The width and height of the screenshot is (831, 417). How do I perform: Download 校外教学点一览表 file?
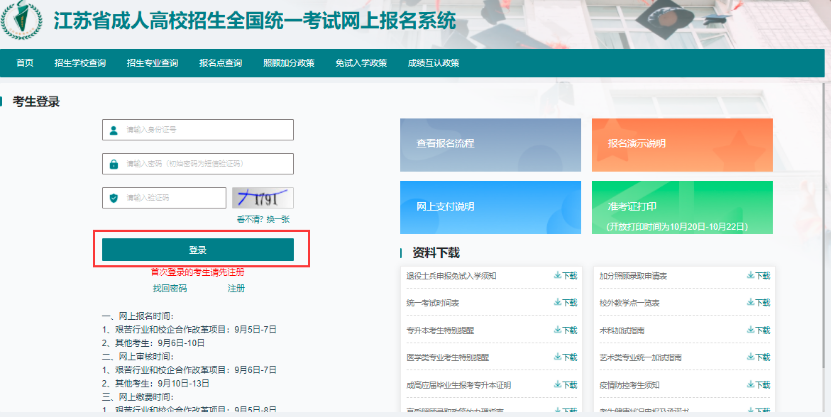click(x=758, y=302)
